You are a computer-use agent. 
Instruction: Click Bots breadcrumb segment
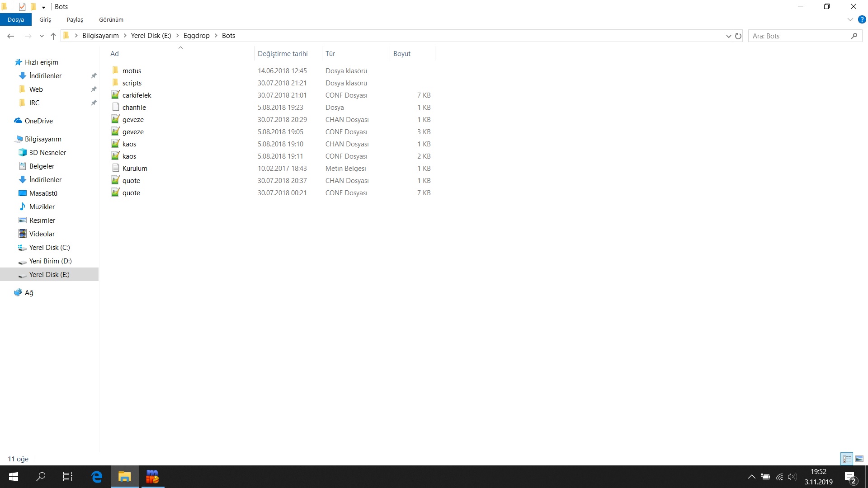228,36
